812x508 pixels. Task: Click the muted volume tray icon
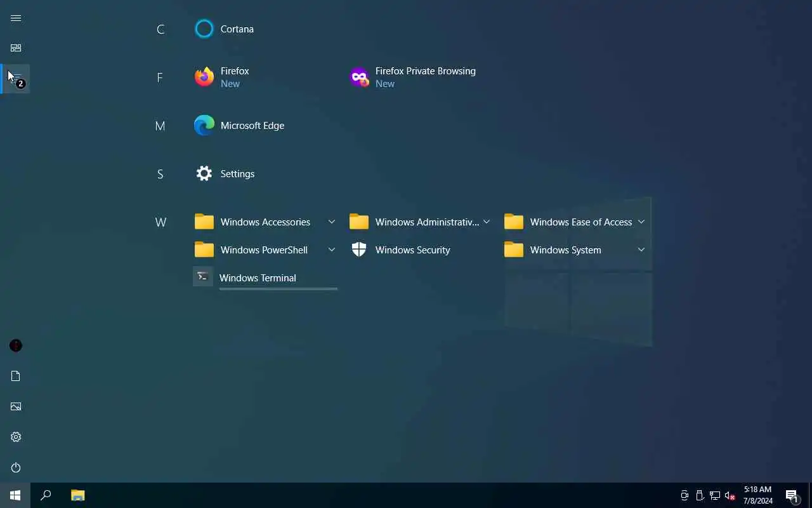[x=730, y=495]
